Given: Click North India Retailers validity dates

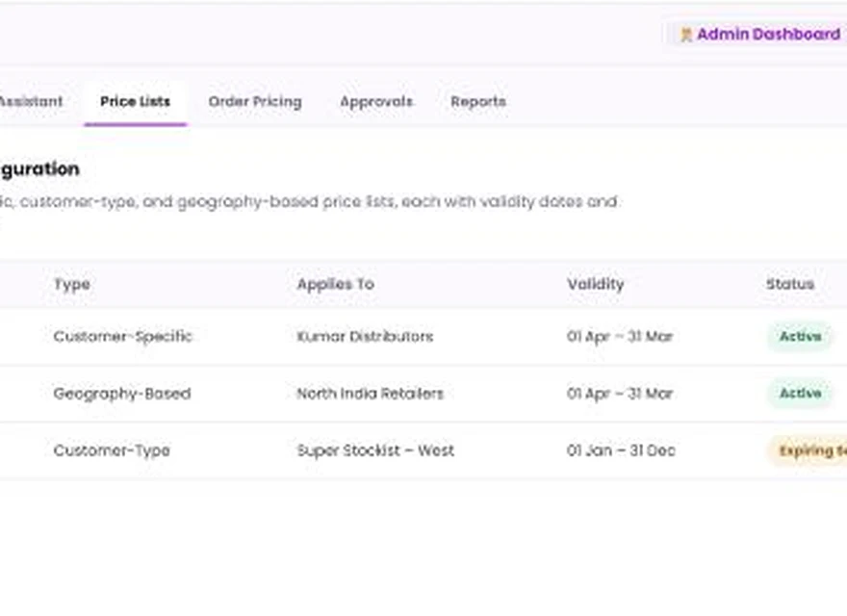Looking at the screenshot, I should point(620,394).
